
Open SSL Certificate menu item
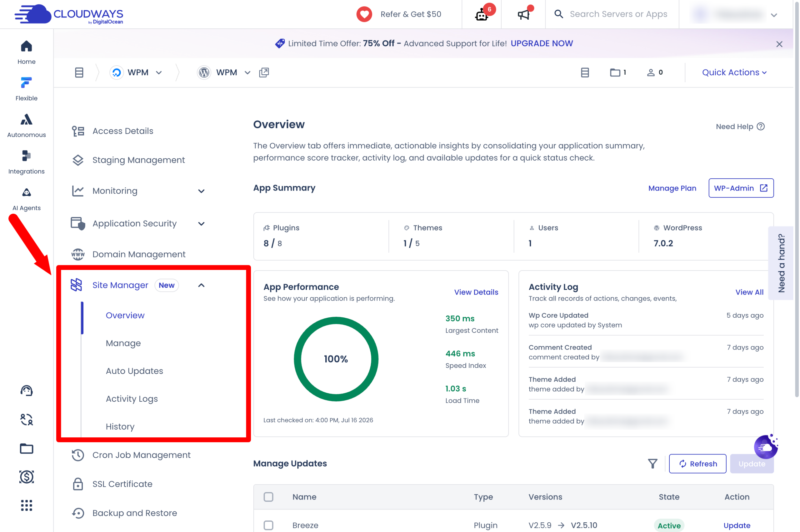coord(122,484)
